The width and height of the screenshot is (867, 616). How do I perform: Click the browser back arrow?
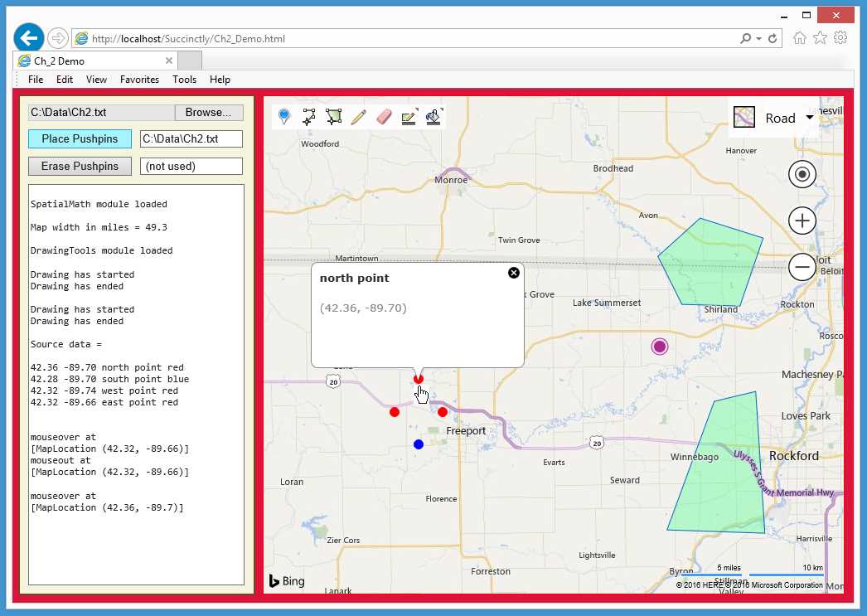point(29,38)
